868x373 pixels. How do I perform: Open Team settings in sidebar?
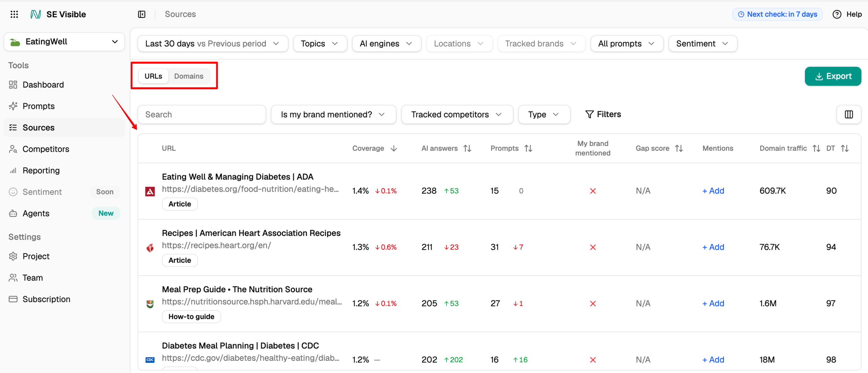pos(64,278)
